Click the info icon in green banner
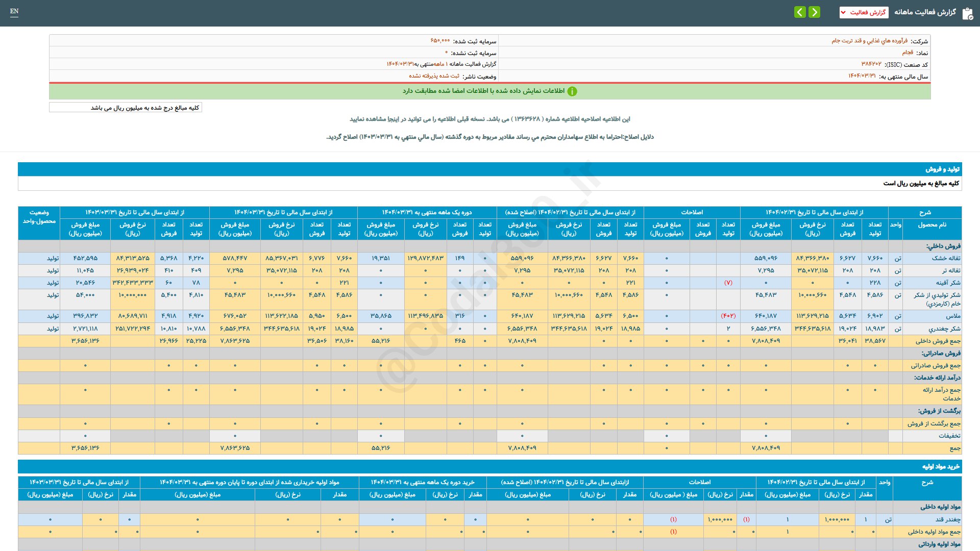Image resolution: width=980 pixels, height=551 pixels. click(x=572, y=91)
